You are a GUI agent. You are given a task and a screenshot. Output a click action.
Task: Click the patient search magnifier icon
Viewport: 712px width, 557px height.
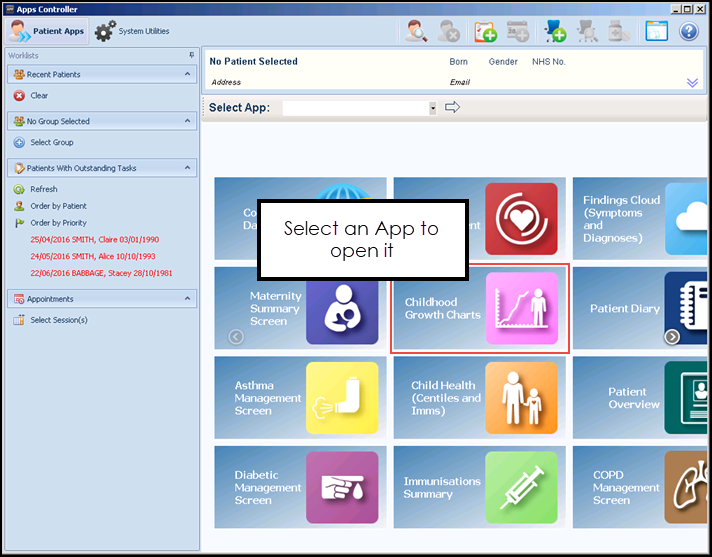pos(416,32)
